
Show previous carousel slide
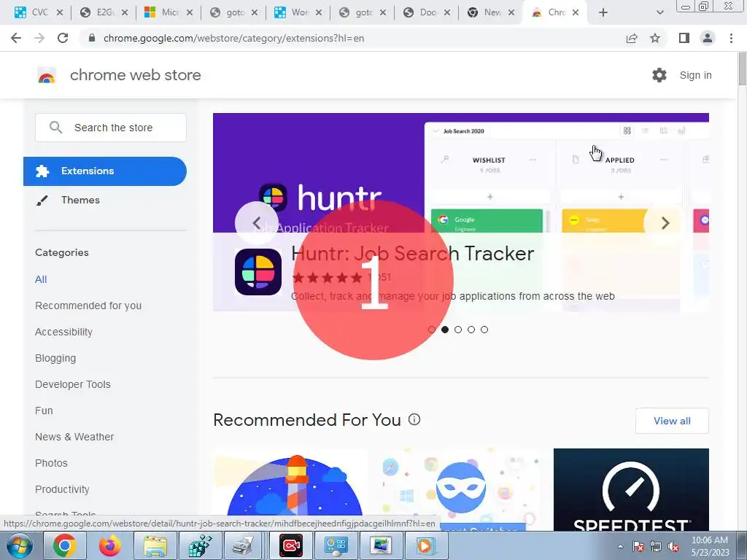(257, 223)
